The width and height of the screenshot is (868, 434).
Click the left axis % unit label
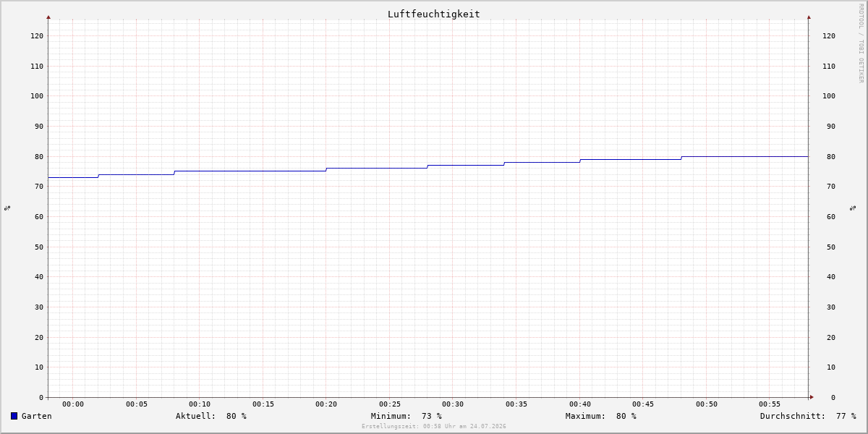pyautogui.click(x=7, y=208)
